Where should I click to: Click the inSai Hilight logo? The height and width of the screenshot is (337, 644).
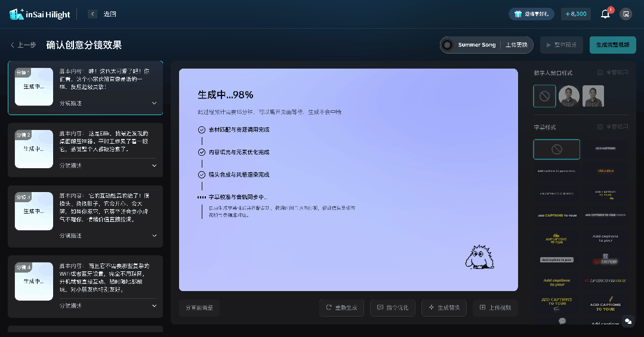[x=40, y=14]
